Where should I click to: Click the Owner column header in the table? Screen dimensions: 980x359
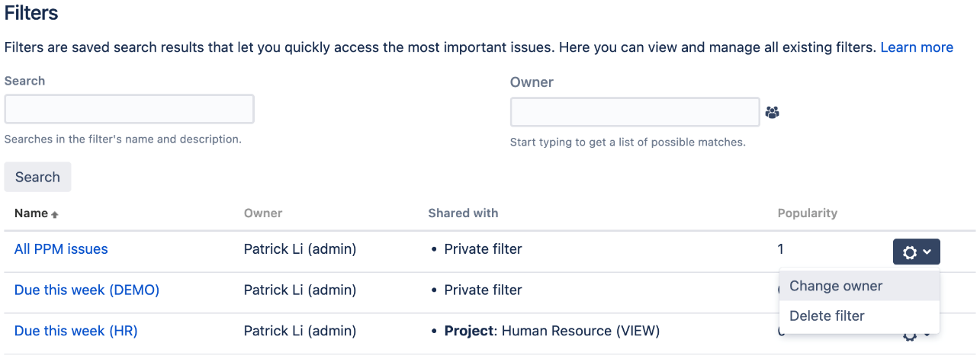[263, 213]
